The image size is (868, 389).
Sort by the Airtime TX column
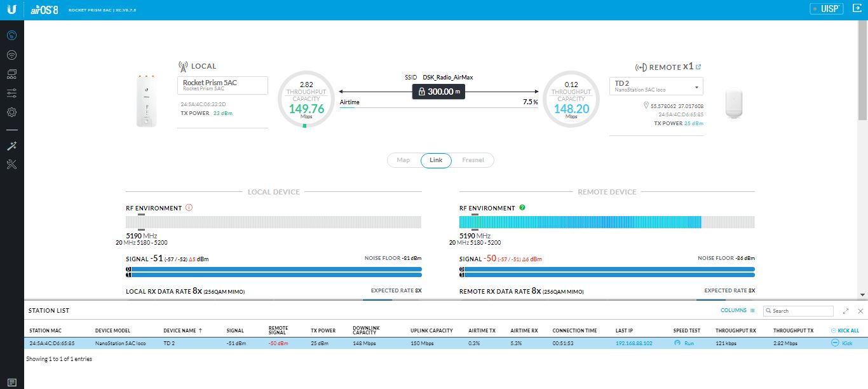pos(482,331)
